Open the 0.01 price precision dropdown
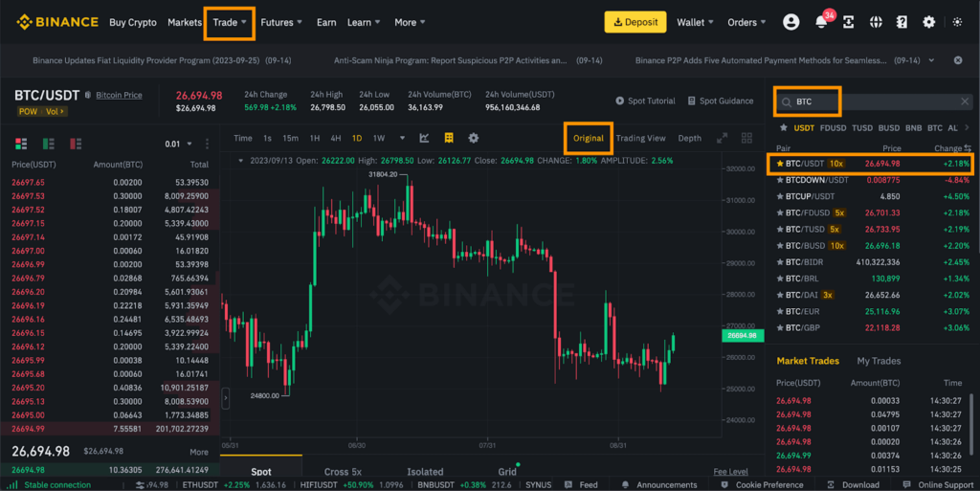The width and height of the screenshot is (980, 491). [179, 144]
